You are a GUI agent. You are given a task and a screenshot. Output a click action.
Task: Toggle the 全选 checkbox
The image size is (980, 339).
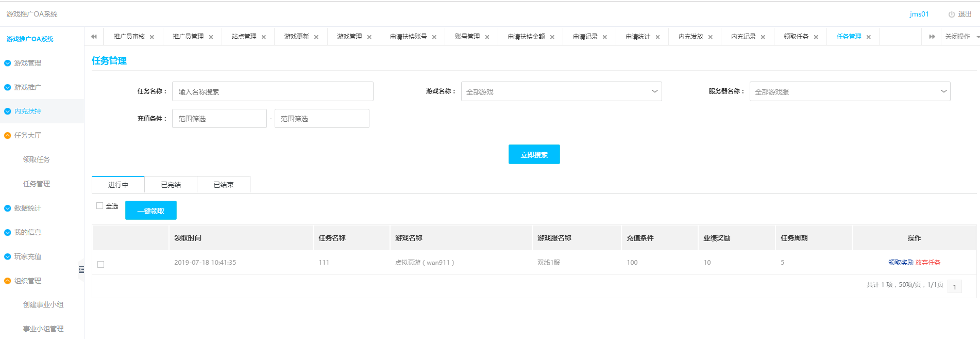coord(100,206)
